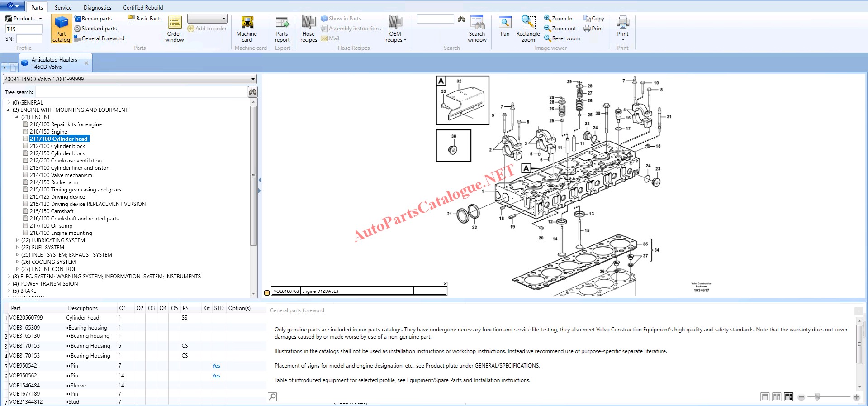Activate Rectangle zoom tool
Screen dimensions: 868x406
point(528,29)
